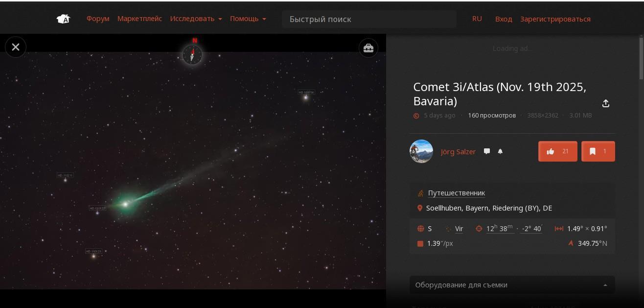Image resolution: width=644 pixels, height=308 pixels.
Task: Open the AstroBin home logo
Action: pos(64,19)
